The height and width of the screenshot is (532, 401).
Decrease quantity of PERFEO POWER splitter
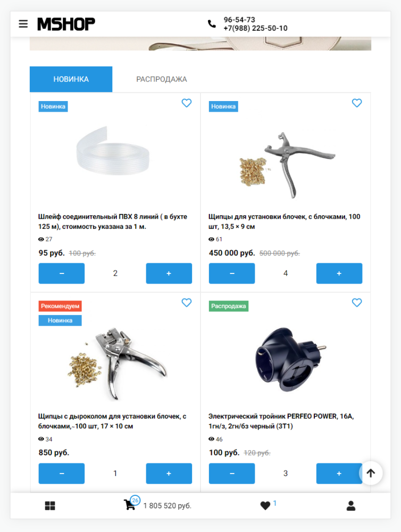tap(232, 473)
